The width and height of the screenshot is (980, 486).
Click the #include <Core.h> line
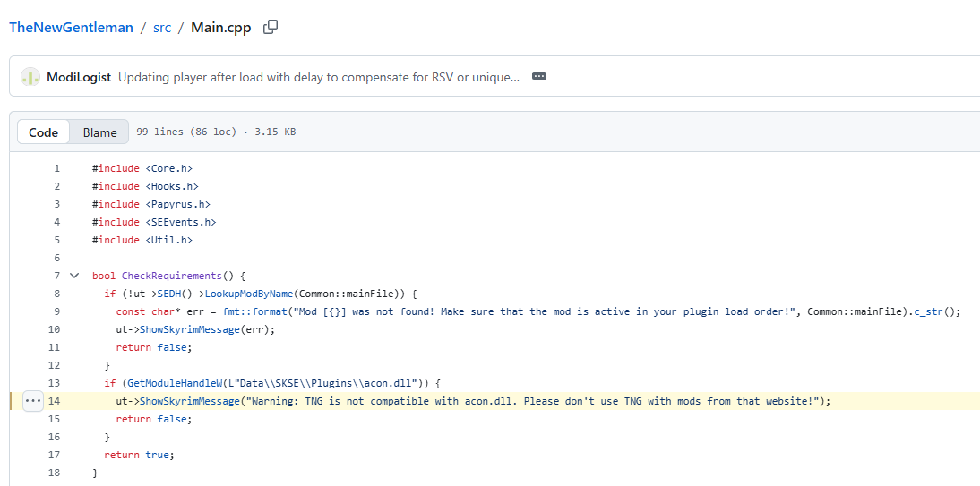tap(142, 168)
